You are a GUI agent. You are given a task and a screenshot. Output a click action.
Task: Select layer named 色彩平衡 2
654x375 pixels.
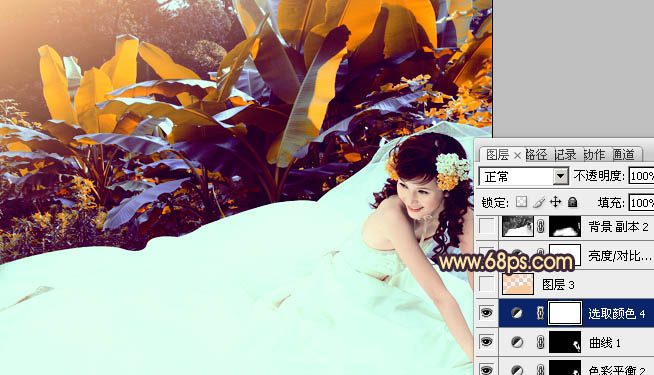618,370
